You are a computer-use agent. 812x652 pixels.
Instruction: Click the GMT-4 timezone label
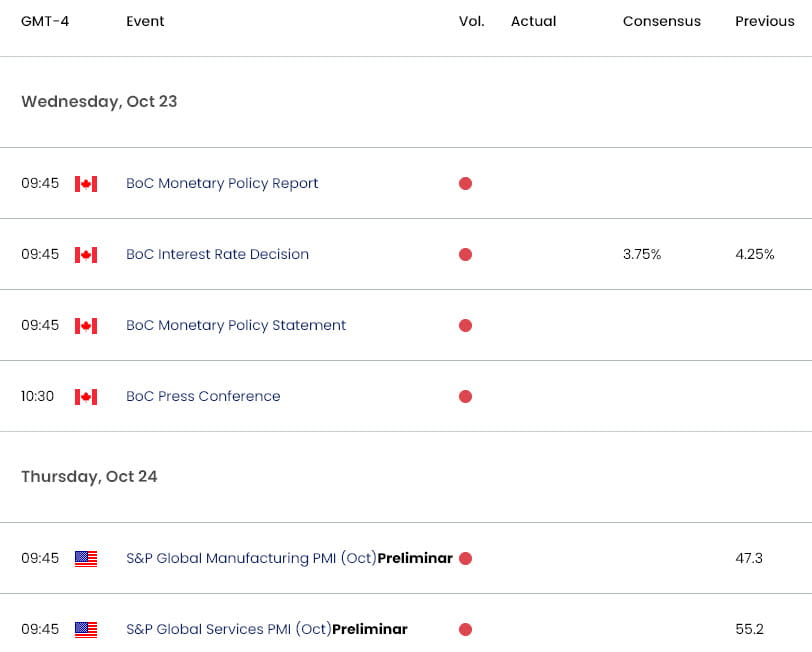coord(44,20)
